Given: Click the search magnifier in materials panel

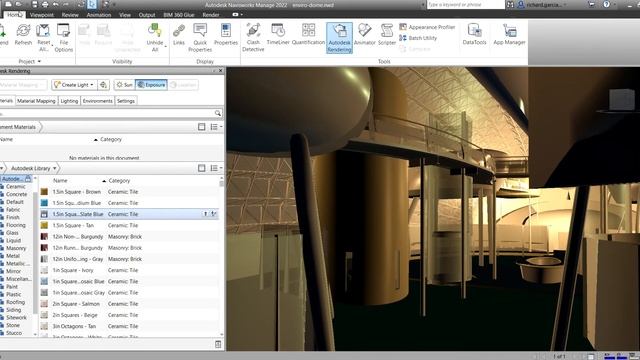Looking at the screenshot, I should pyautogui.click(x=218, y=113).
